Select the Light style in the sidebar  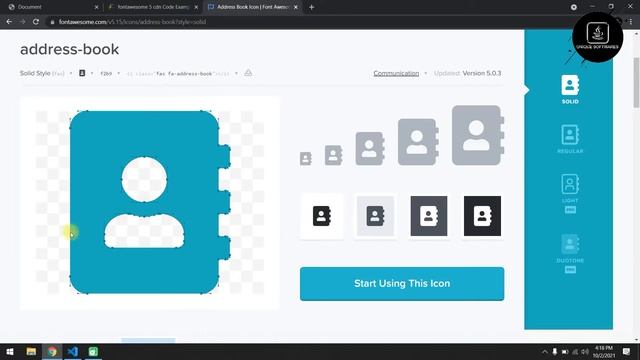(570, 193)
